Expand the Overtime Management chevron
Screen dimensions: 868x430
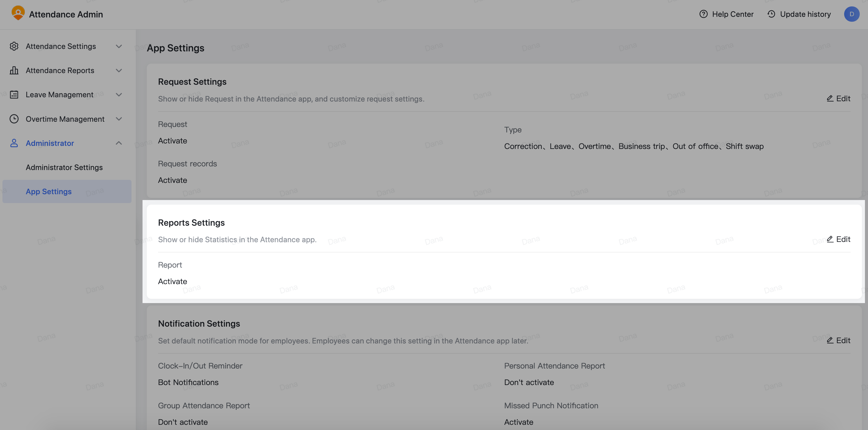click(119, 119)
